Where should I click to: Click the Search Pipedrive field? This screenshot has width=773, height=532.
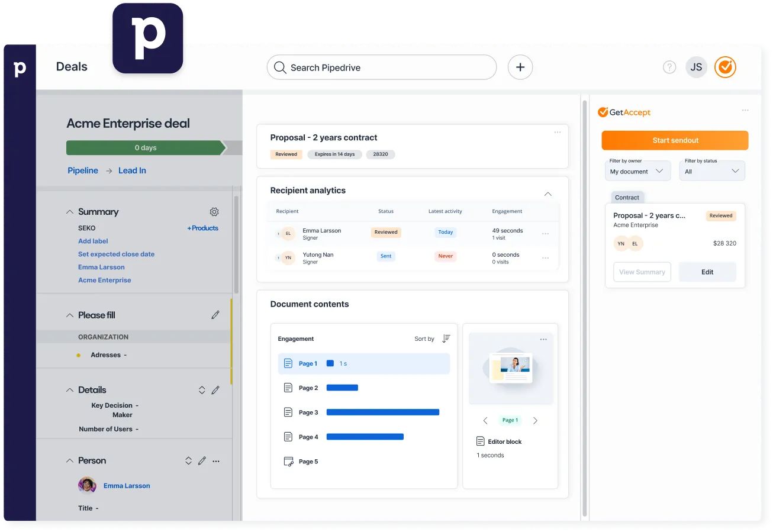click(382, 67)
